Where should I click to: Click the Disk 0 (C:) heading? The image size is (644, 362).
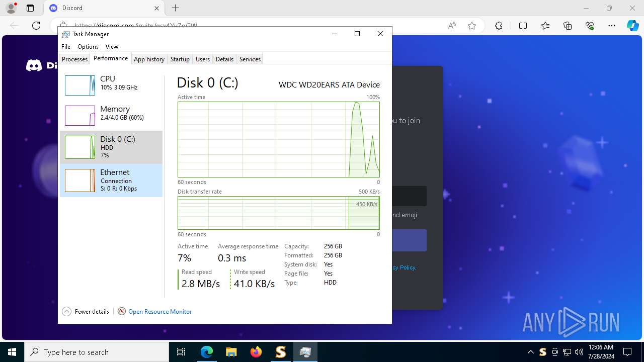207,83
